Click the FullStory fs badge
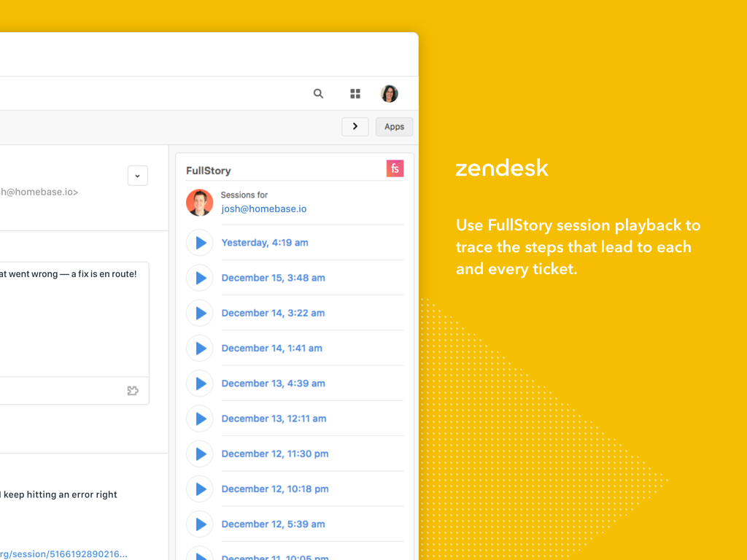The image size is (747, 560). click(x=395, y=168)
